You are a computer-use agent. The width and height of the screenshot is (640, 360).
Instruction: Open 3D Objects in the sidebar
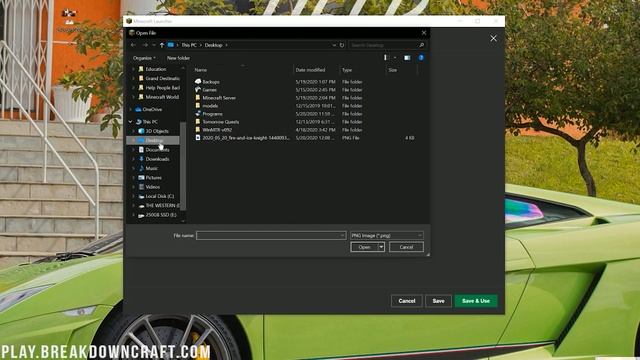157,131
